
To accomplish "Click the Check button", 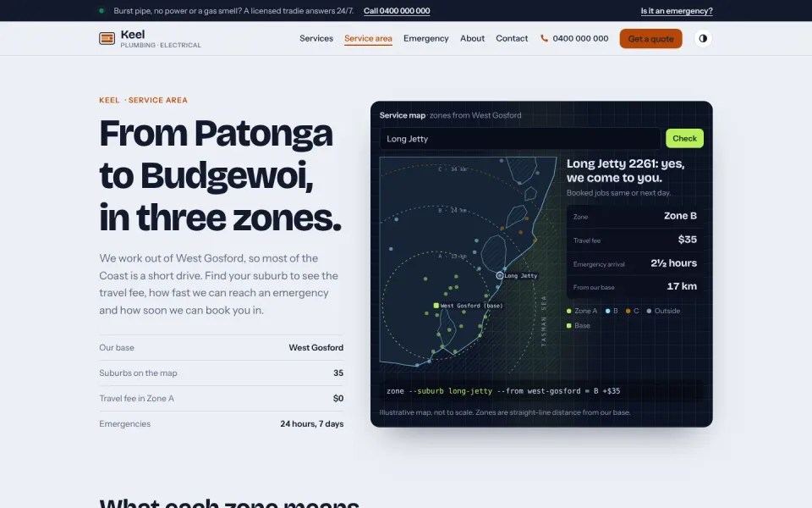I will [684, 138].
